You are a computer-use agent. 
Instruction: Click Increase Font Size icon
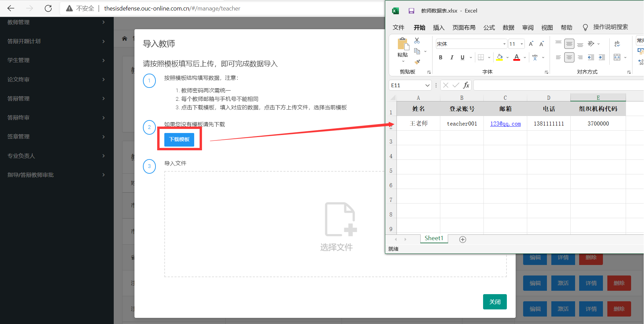pyautogui.click(x=531, y=44)
